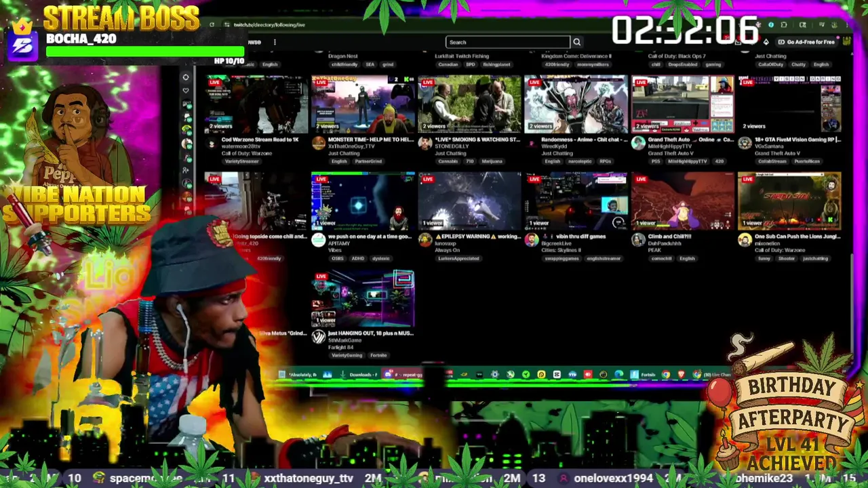Open APITAMY channel avatar
This screenshot has width=868, height=488.
pos(318,240)
